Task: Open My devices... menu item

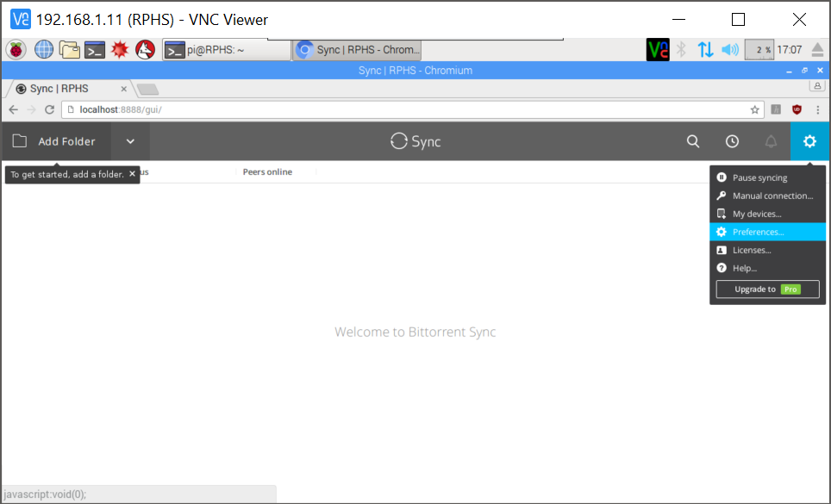Action: click(757, 214)
